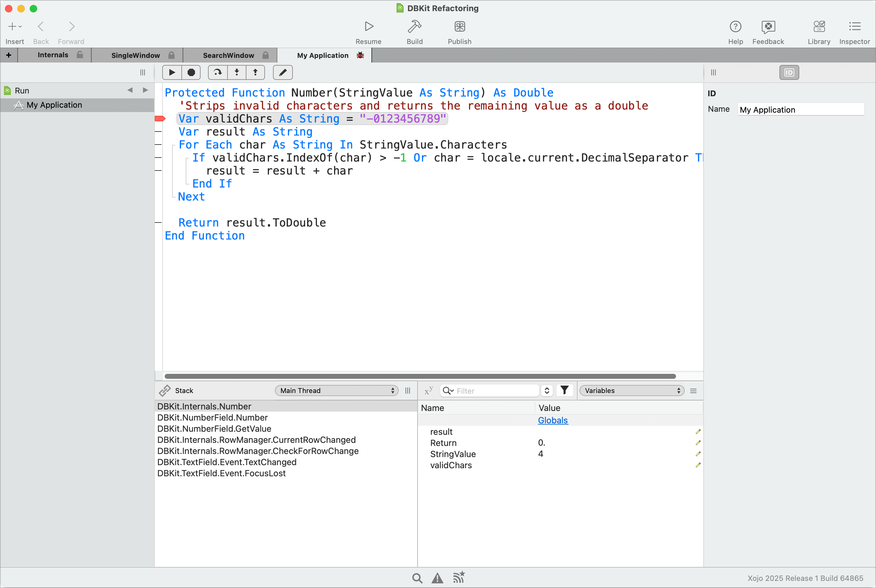Image resolution: width=876 pixels, height=588 pixels.
Task: Click the Publish toolbar icon
Action: click(x=459, y=27)
